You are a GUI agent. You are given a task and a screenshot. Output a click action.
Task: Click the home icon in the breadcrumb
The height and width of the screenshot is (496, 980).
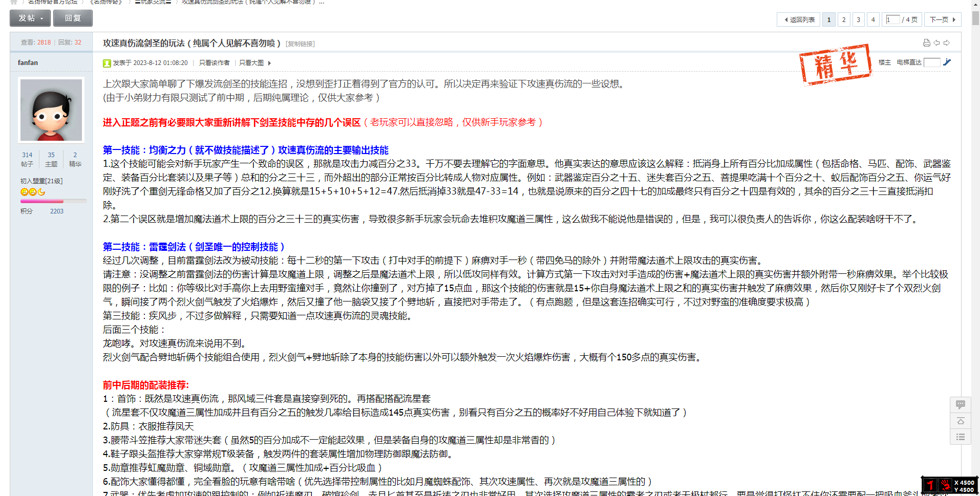coord(14,2)
